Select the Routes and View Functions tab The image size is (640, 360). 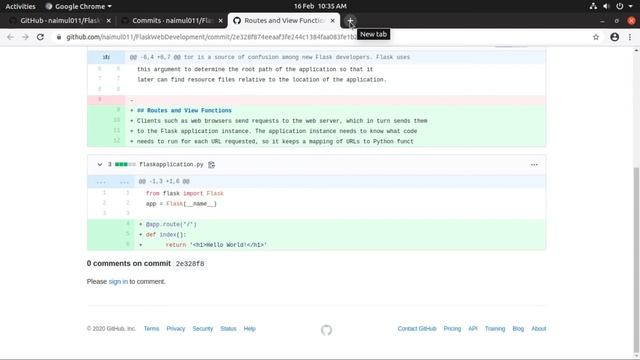tap(284, 20)
